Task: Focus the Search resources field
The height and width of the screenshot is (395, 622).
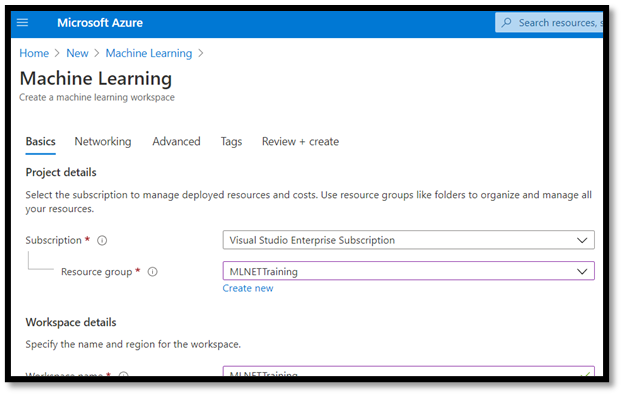Action: 549,23
